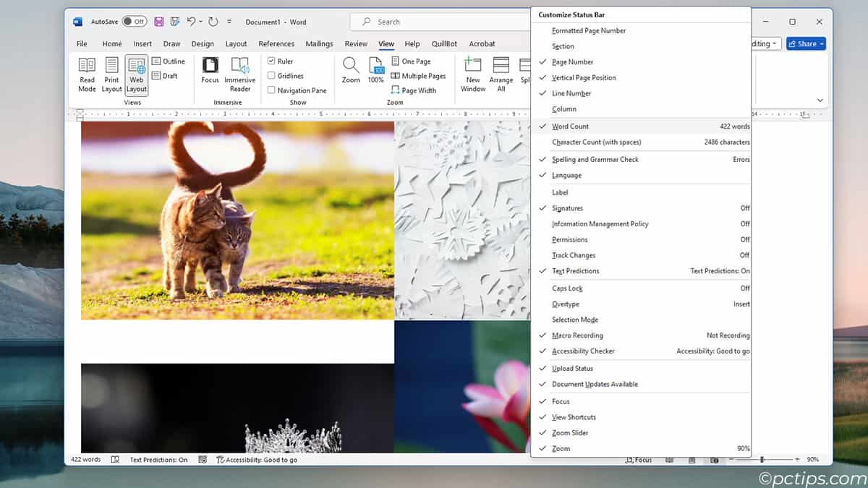Open Immersive Reader
Image resolution: width=868 pixels, height=488 pixels.
[239, 74]
